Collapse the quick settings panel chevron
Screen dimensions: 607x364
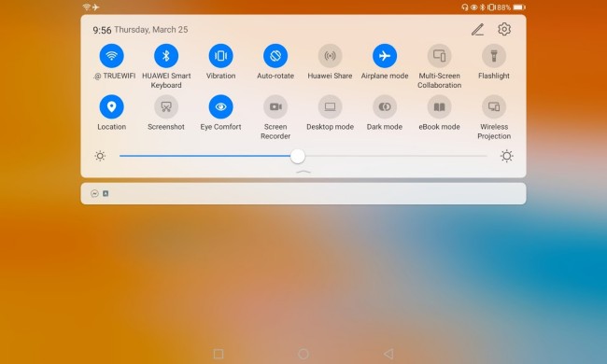pos(303,172)
